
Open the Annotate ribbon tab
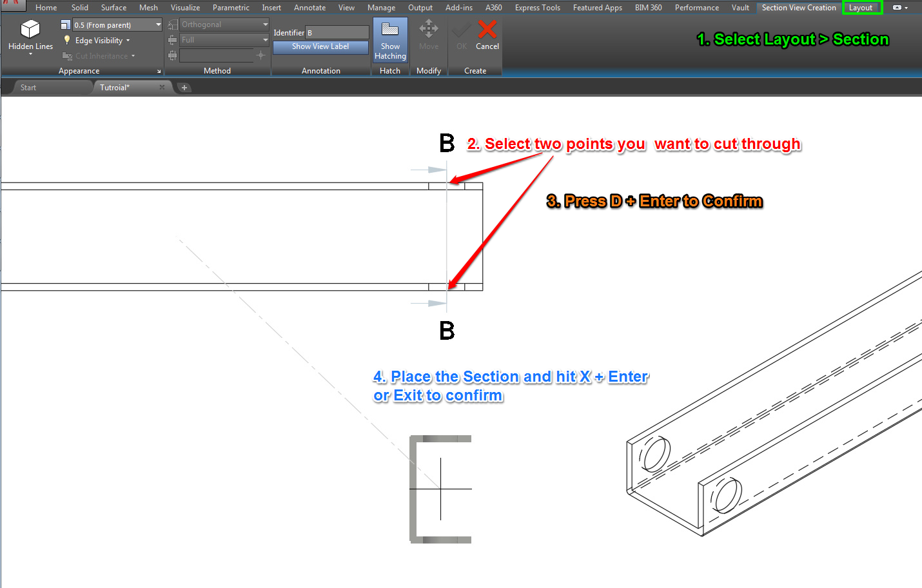(x=309, y=8)
